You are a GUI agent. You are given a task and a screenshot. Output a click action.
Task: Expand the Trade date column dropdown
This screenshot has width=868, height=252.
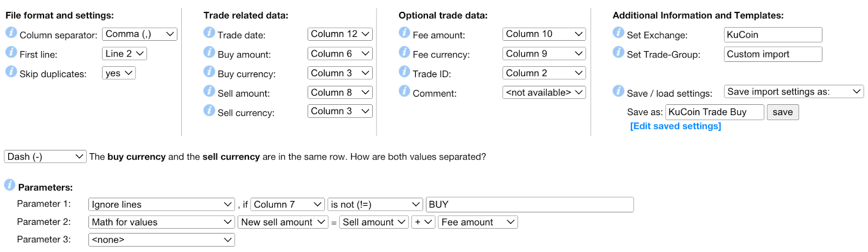tap(340, 34)
